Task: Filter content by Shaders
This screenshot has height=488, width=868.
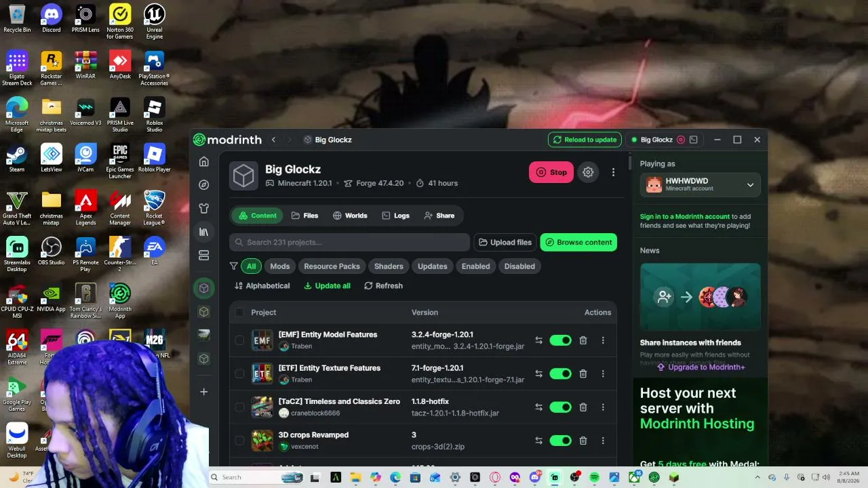Action: click(x=389, y=266)
